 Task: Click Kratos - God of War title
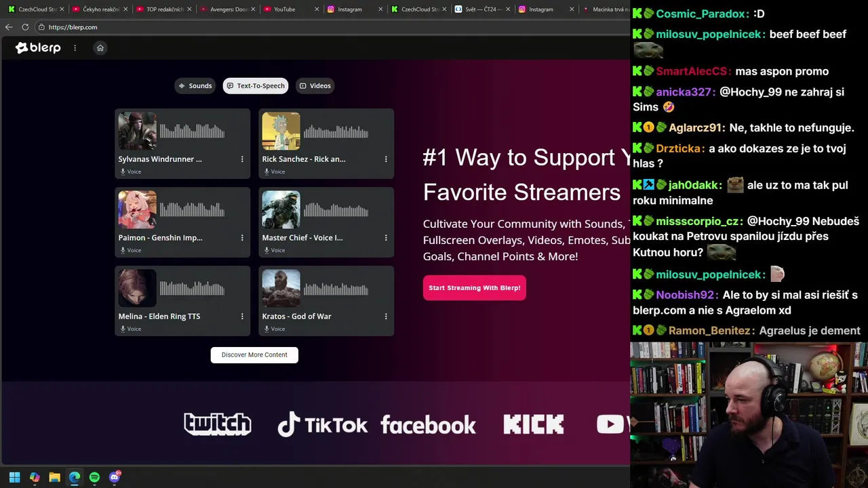tap(296, 317)
